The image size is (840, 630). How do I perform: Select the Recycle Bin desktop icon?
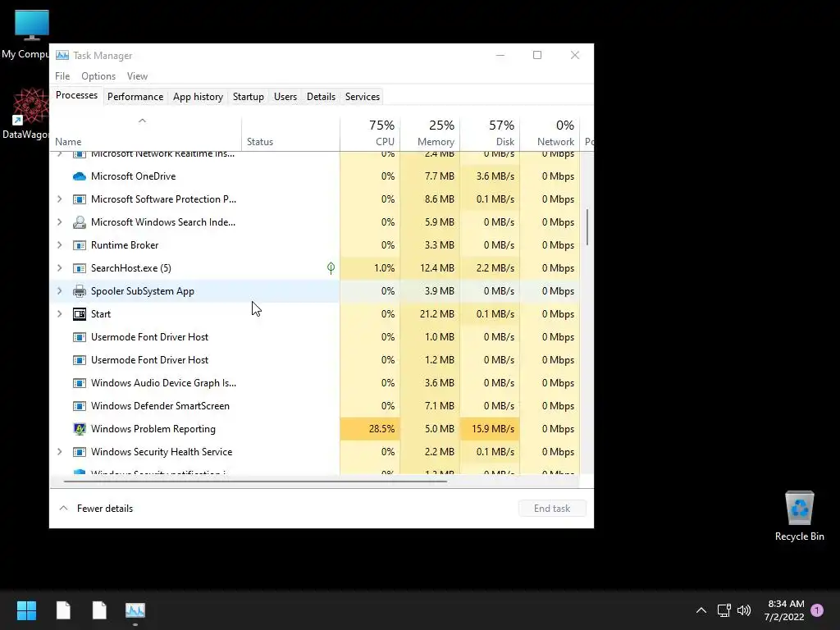[x=799, y=516]
